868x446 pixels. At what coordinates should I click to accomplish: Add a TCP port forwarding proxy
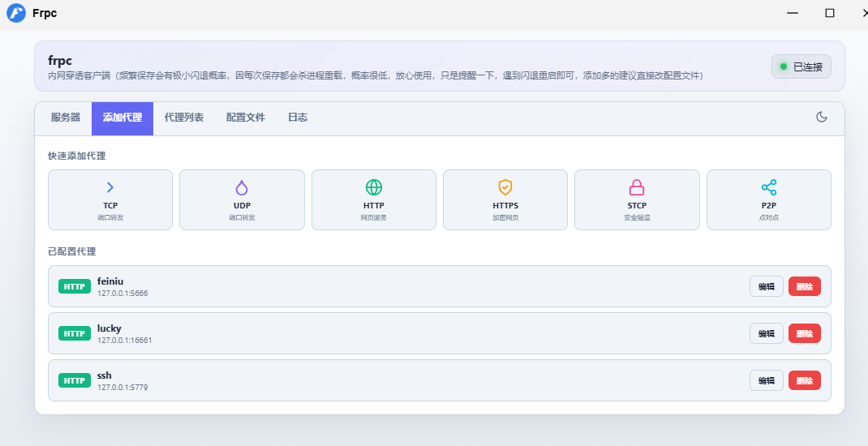pyautogui.click(x=110, y=199)
